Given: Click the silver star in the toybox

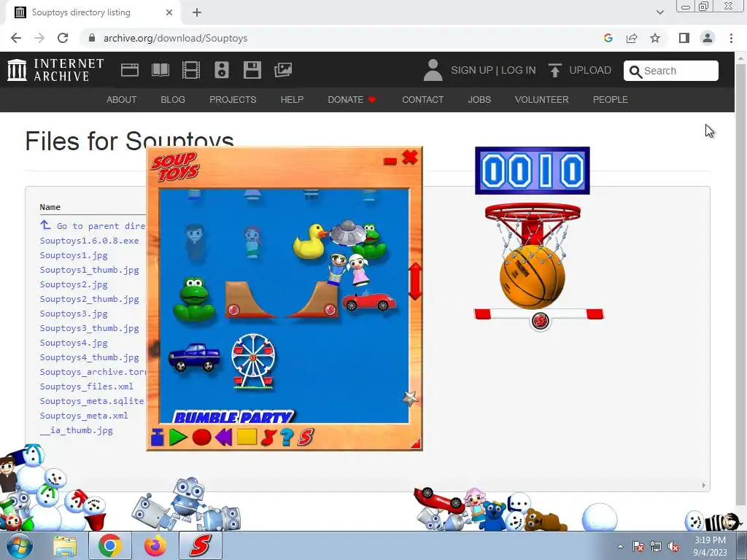Looking at the screenshot, I should [x=410, y=397].
